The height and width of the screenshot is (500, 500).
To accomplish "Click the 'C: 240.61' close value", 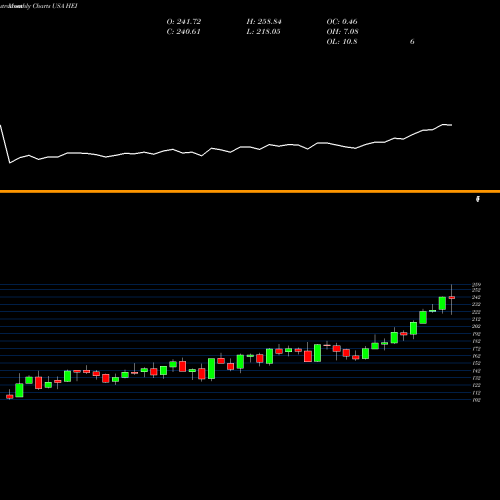I will tap(183, 32).
